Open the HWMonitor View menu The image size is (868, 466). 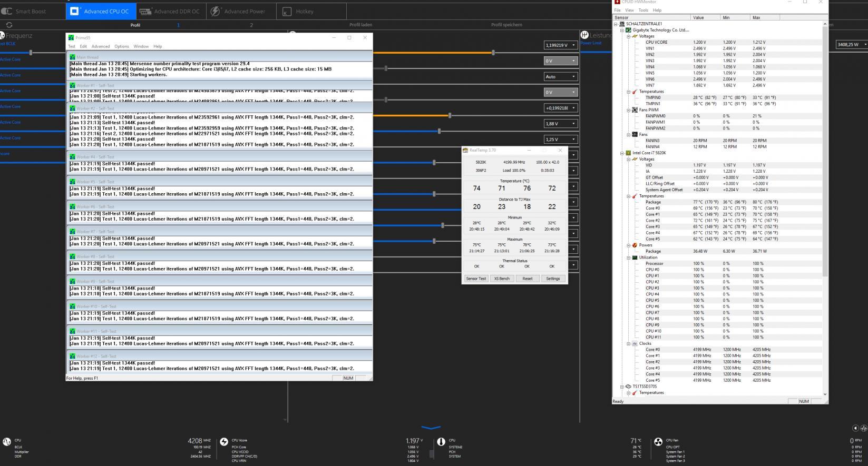630,10
